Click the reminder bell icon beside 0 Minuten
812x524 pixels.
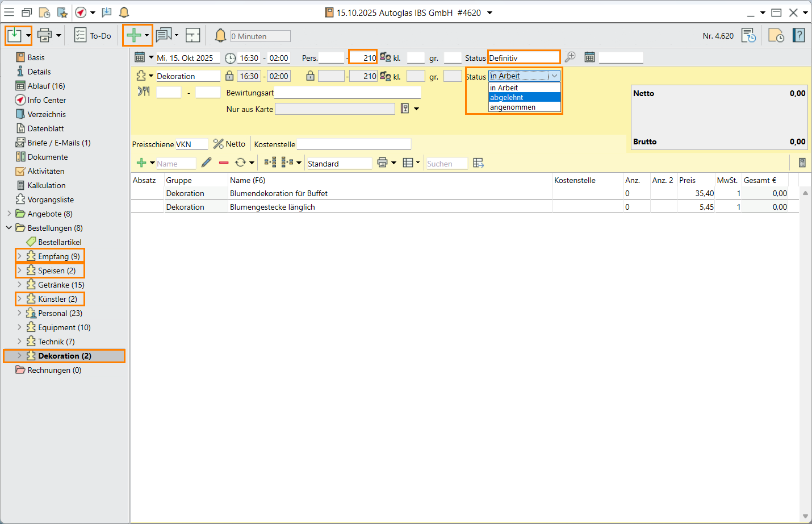coord(220,36)
